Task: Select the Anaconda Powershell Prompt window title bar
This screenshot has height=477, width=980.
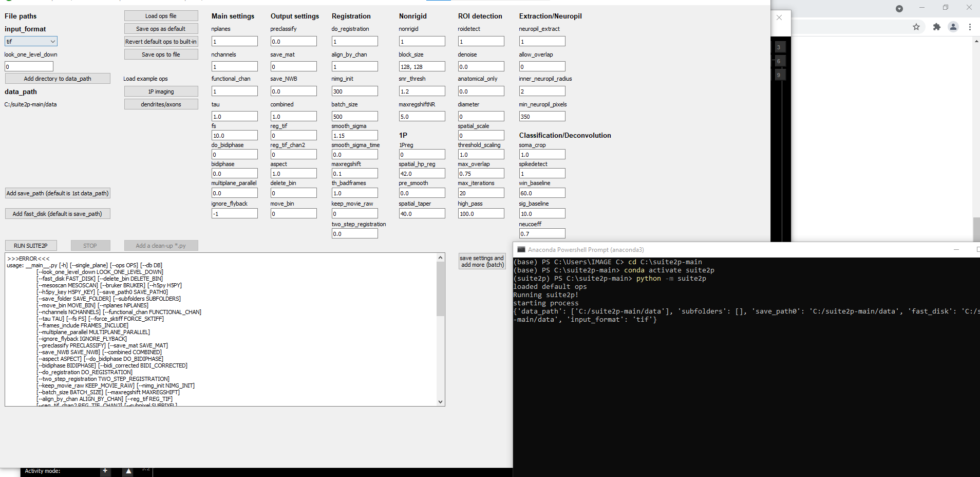Action: pos(719,250)
